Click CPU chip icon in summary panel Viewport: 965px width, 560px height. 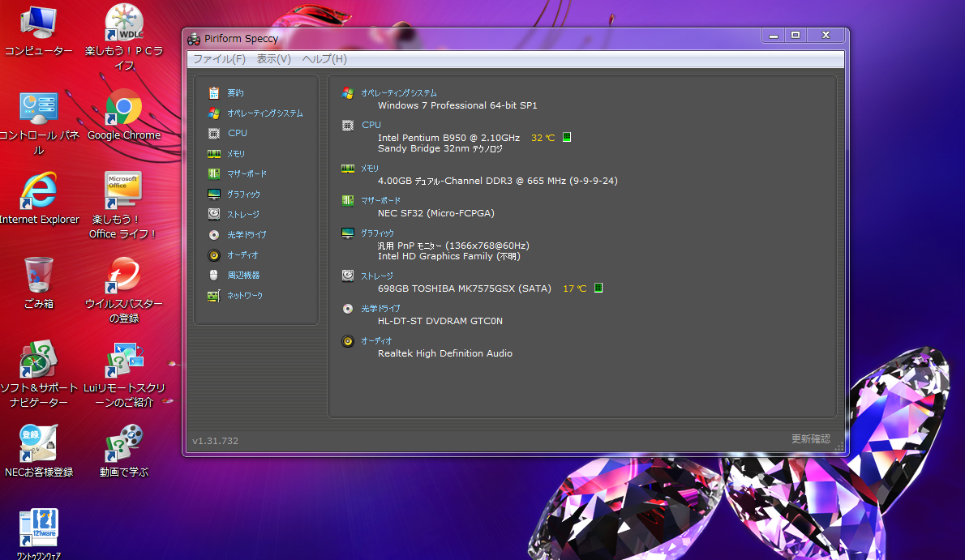click(x=348, y=126)
